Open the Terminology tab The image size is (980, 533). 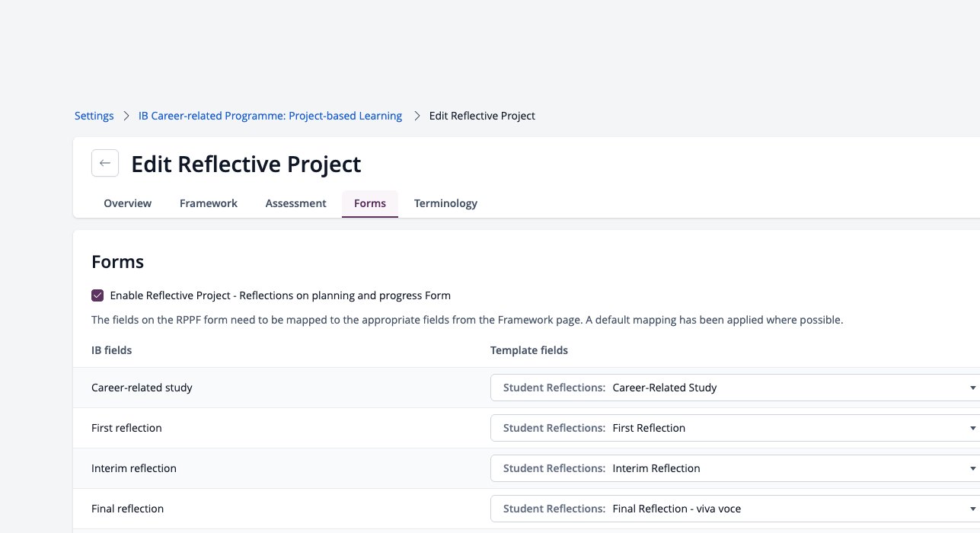click(x=445, y=203)
